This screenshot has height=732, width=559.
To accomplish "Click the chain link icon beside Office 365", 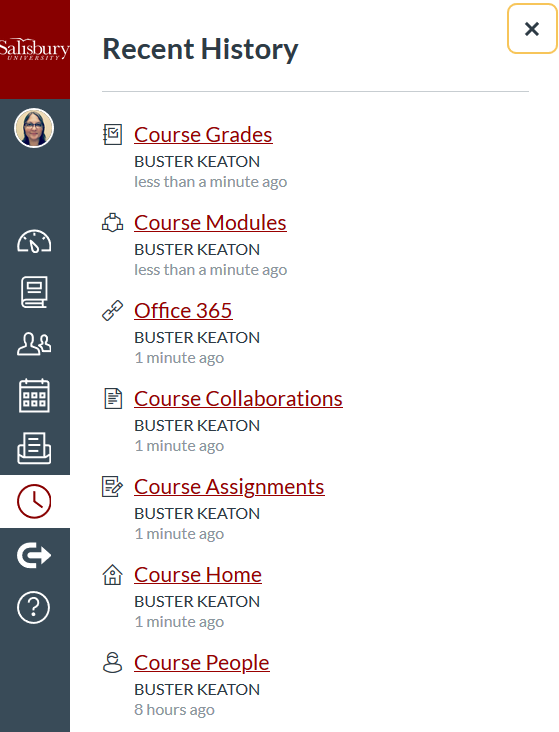I will 113,310.
